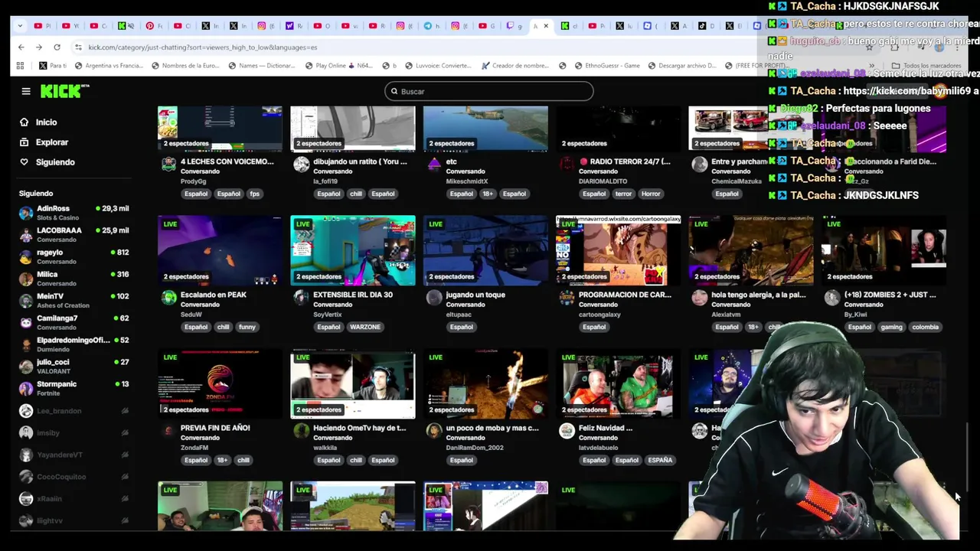This screenshot has height=551, width=980.
Task: Click the Kick logo
Action: tap(64, 91)
